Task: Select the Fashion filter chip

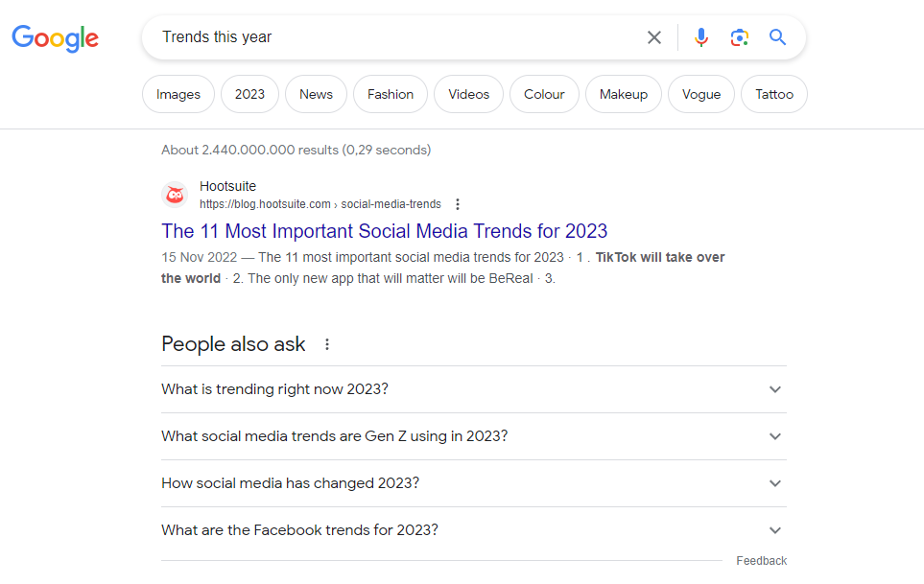Action: [391, 94]
